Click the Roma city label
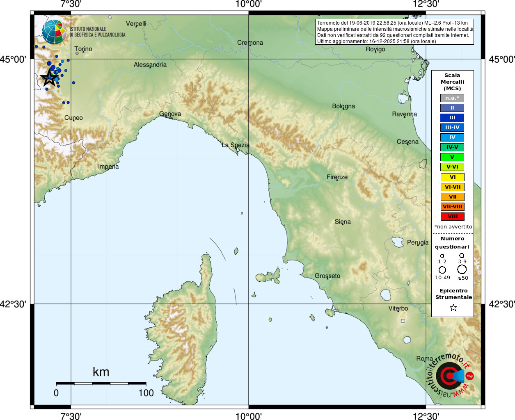Image resolution: width=515 pixels, height=420 pixels. point(424,358)
